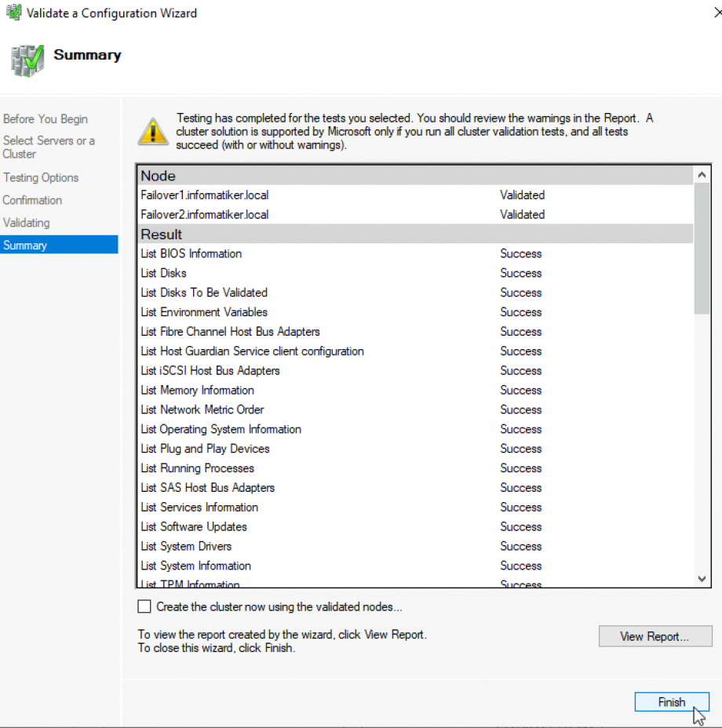The width and height of the screenshot is (722, 728).
Task: Select the Failover1.informatiker.local node entry
Action: click(x=206, y=195)
